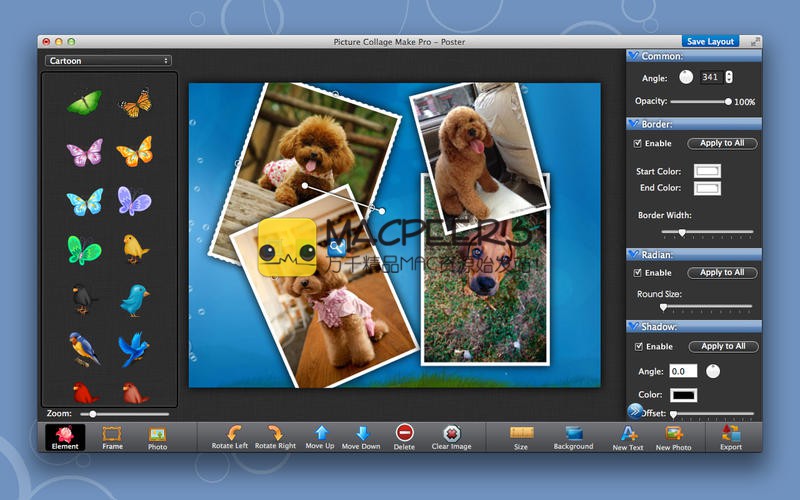
Task: Click the Rotate Right toolbar icon
Action: point(274,433)
